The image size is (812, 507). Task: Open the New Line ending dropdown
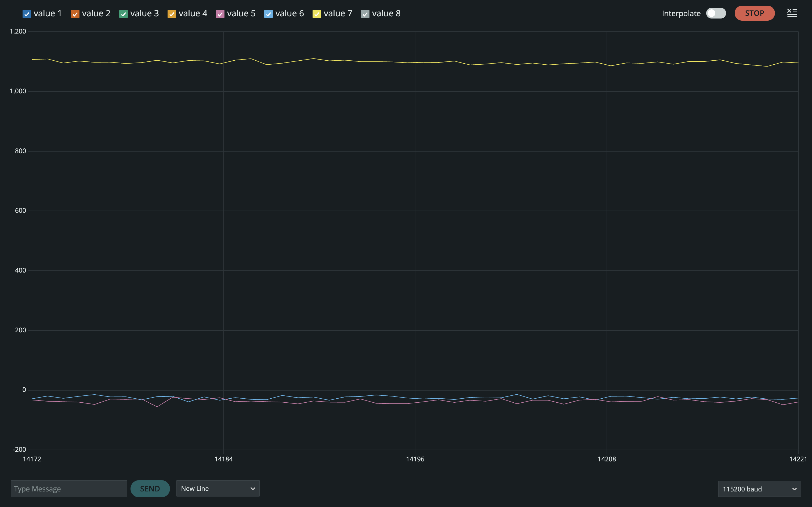218,488
